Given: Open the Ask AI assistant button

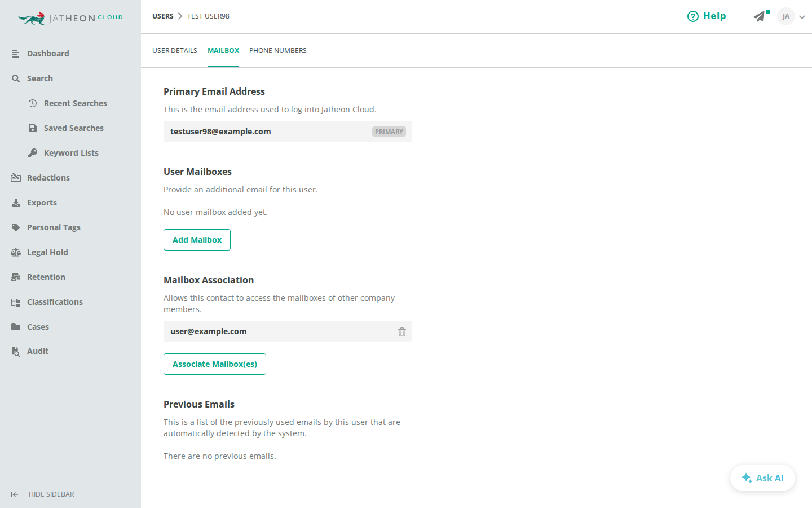Looking at the screenshot, I should coord(762,478).
